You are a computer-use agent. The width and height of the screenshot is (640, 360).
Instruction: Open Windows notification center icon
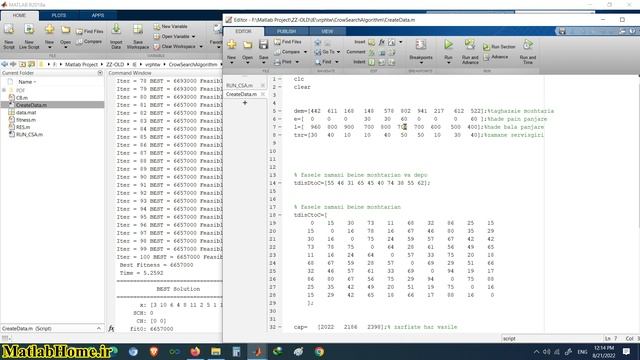click(x=627, y=351)
